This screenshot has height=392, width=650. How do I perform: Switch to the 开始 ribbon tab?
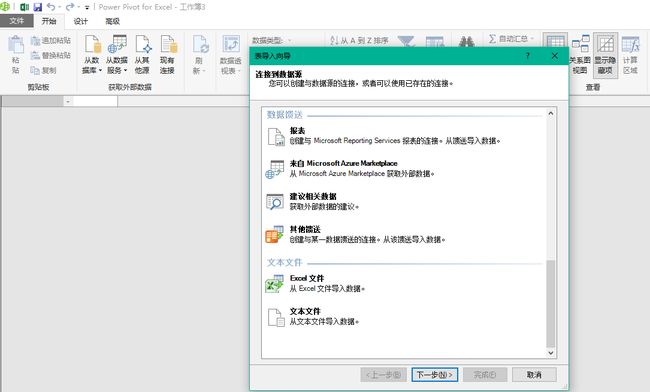coord(49,21)
